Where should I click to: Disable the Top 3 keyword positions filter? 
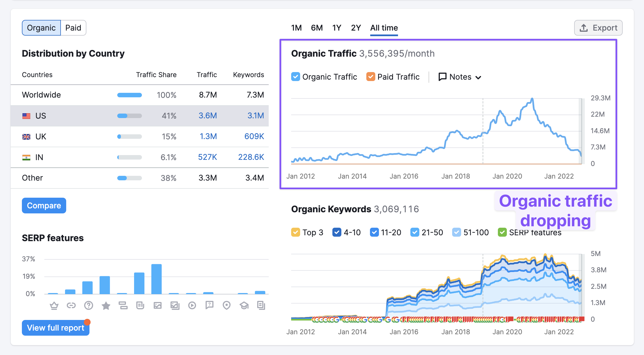click(x=296, y=232)
